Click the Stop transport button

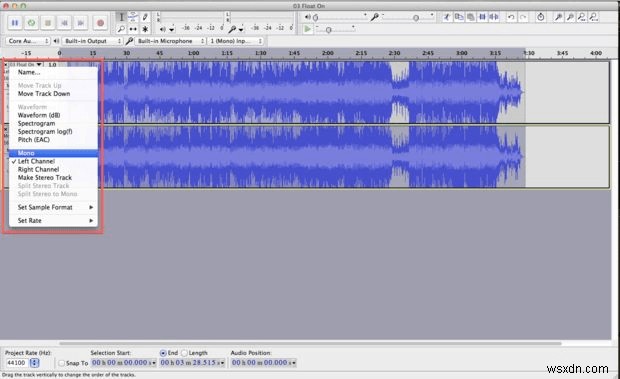[x=48, y=23]
